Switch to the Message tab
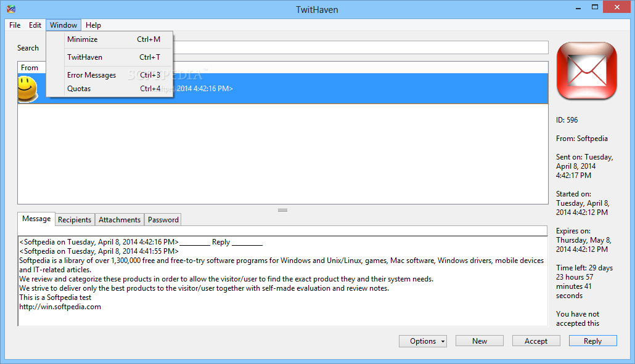The height and width of the screenshot is (364, 635). click(x=36, y=219)
